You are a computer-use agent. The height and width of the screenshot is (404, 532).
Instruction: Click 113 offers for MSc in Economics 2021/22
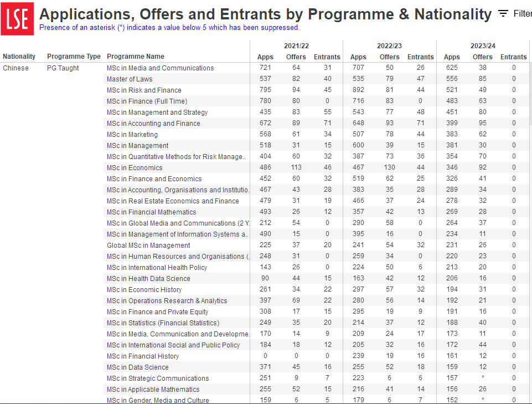coord(296,167)
